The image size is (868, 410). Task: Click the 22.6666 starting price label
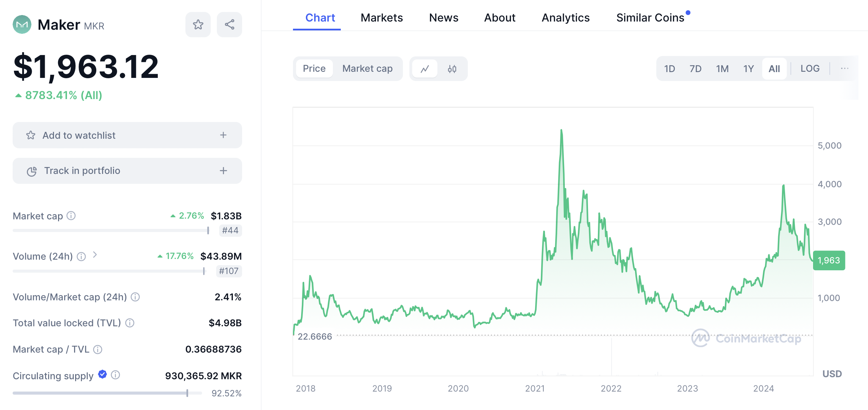tap(314, 337)
